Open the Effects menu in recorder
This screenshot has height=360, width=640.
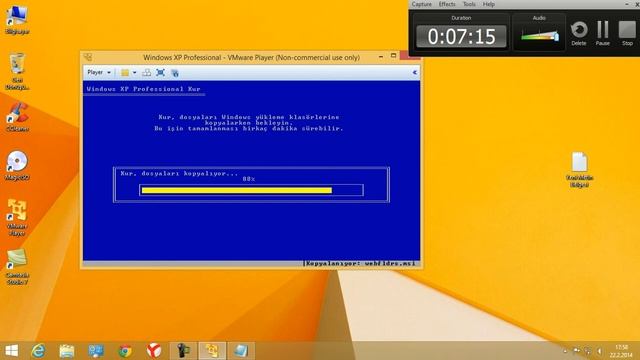pyautogui.click(x=447, y=4)
